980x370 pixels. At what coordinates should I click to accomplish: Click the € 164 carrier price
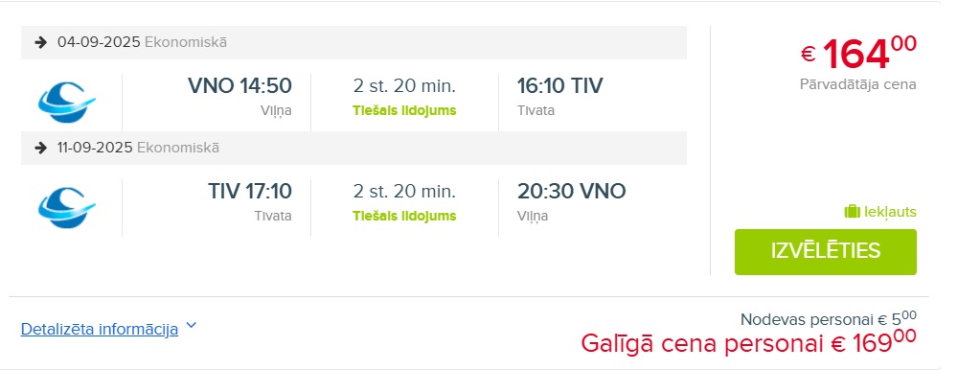pyautogui.click(x=858, y=53)
